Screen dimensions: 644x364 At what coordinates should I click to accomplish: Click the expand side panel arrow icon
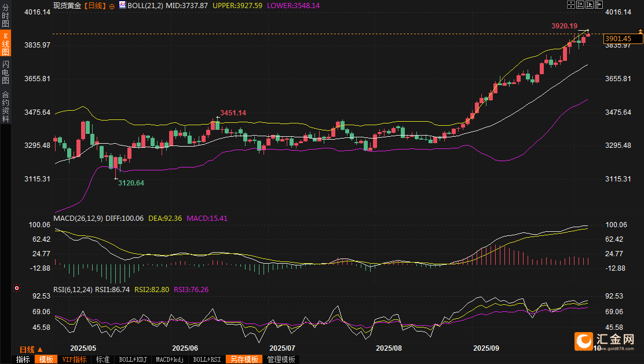click(599, 5)
